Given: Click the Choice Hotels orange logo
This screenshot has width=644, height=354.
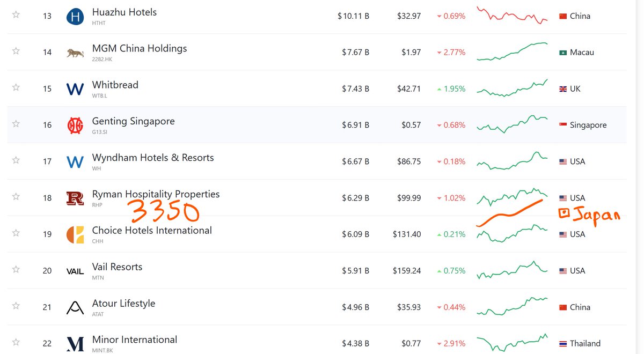Looking at the screenshot, I should pyautogui.click(x=75, y=235).
